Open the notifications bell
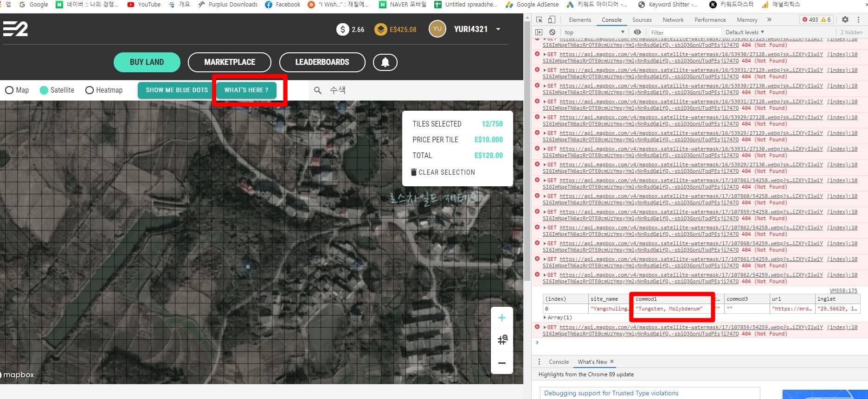The width and height of the screenshot is (868, 399). click(x=385, y=62)
